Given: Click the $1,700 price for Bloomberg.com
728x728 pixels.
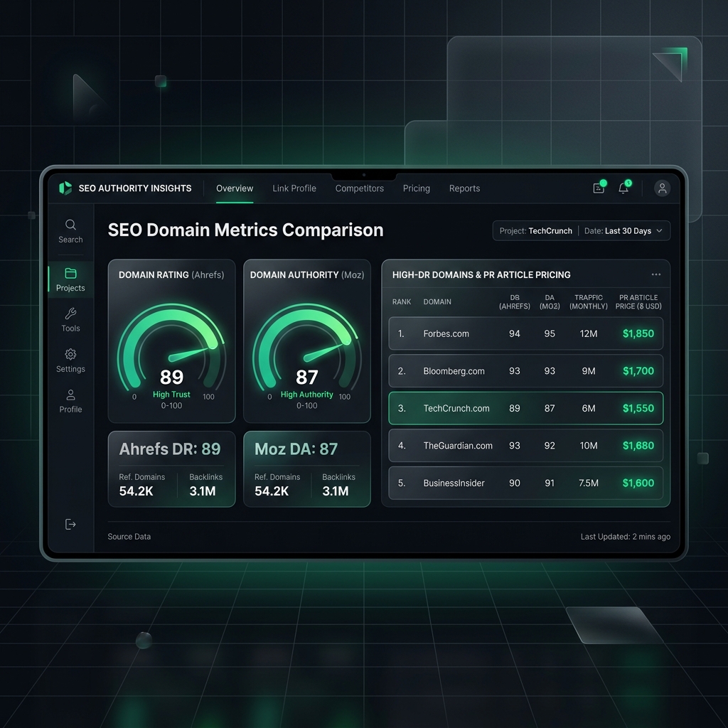Looking at the screenshot, I should coord(638,371).
